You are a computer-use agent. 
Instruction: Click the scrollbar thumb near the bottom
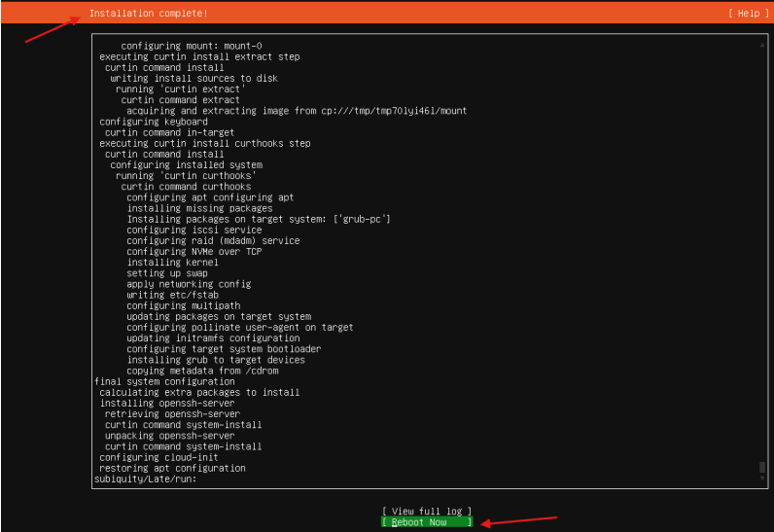pos(761,468)
